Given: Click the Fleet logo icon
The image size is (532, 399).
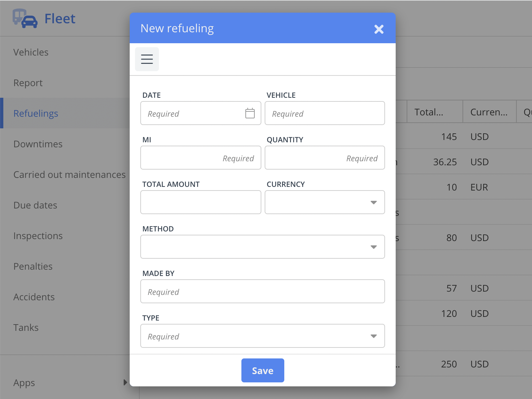Looking at the screenshot, I should pos(25,19).
